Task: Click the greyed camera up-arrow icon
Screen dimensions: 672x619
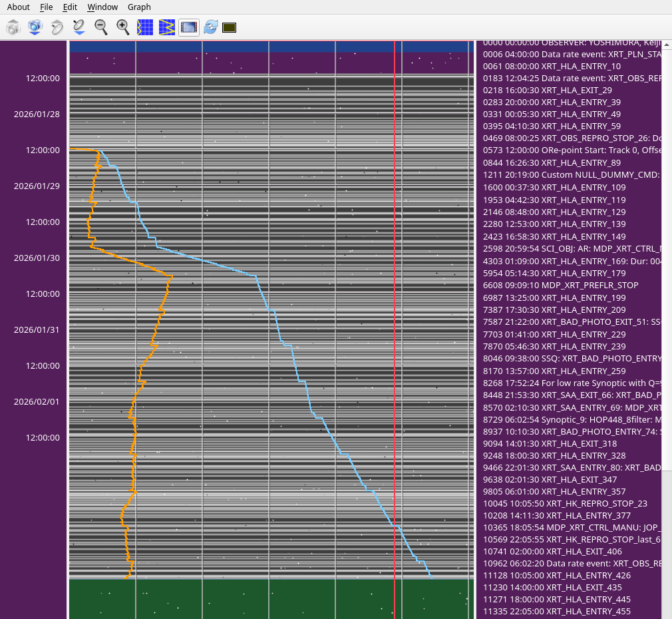Action: tap(13, 27)
